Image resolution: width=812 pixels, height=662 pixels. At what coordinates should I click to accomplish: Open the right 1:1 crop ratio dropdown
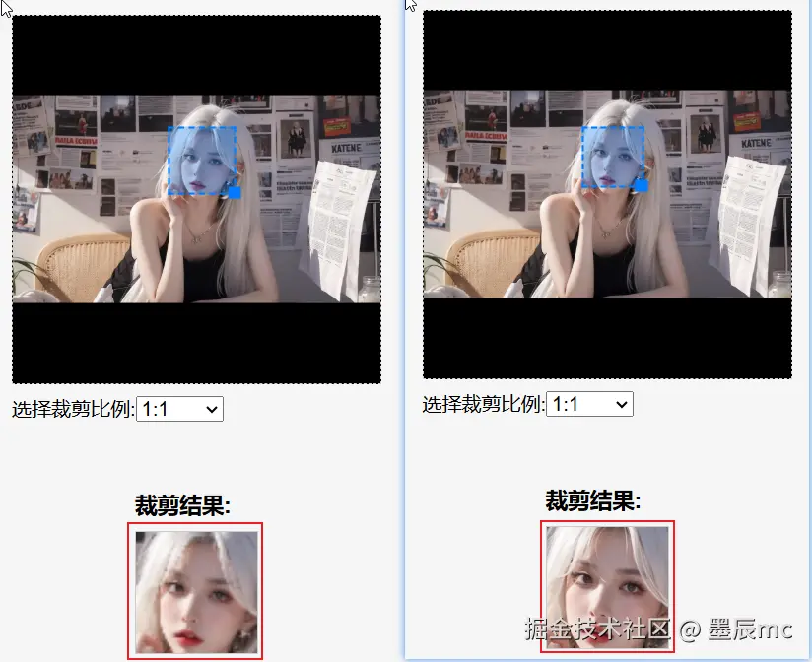[589, 403]
